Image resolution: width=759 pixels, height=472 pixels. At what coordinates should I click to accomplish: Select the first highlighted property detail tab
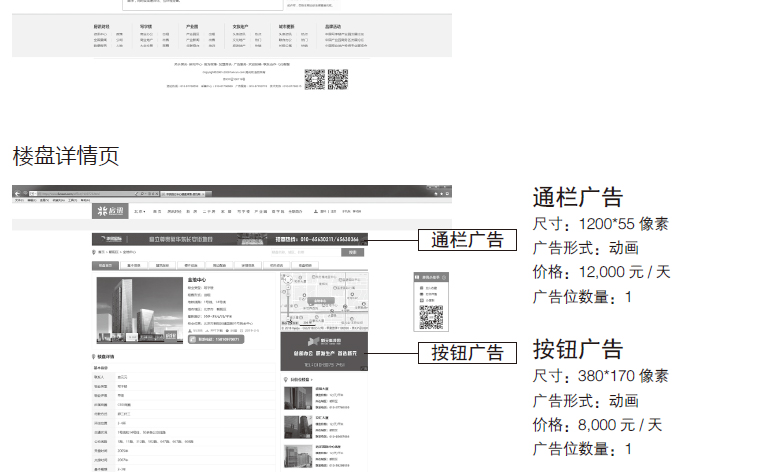105,266
